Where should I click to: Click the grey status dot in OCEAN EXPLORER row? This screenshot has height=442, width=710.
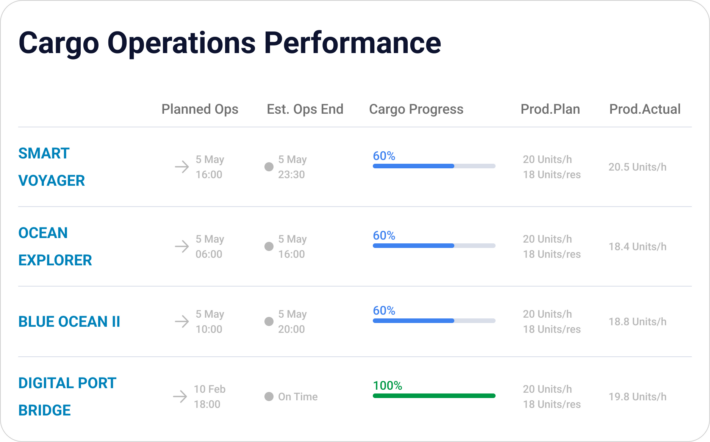tap(269, 246)
